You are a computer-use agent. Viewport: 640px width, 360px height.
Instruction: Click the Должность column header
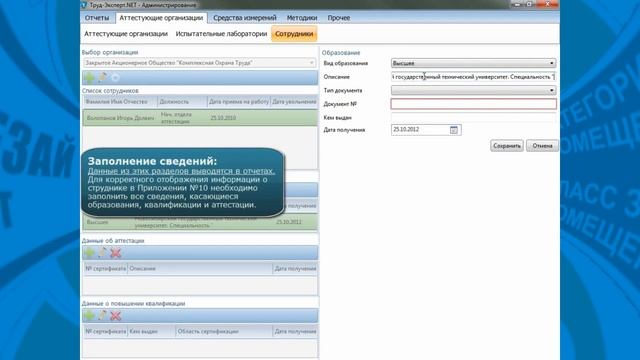tap(182, 102)
